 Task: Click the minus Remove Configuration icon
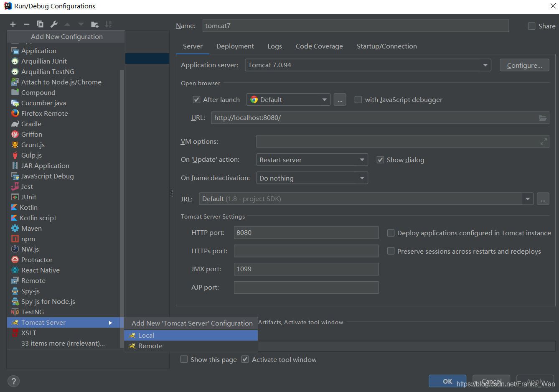[27, 24]
